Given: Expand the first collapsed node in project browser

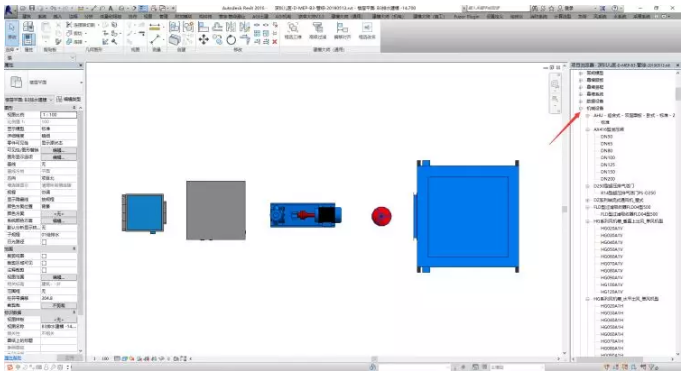Looking at the screenshot, I should tap(581, 73).
